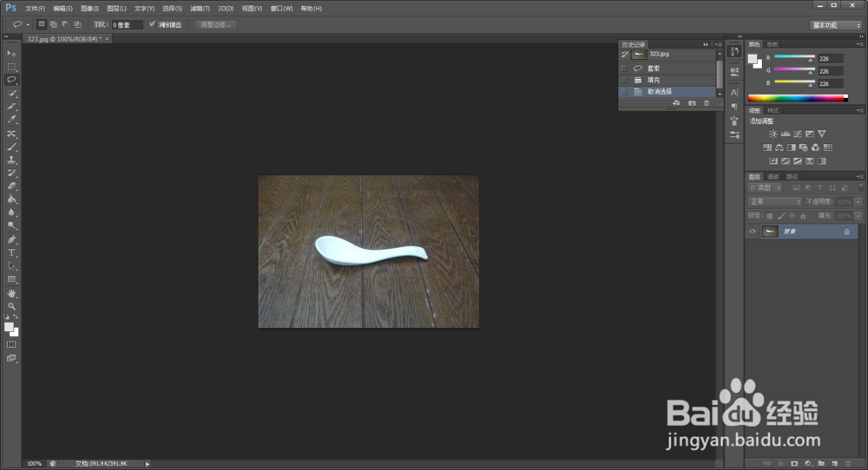Select the Quick Selection tool

pyautogui.click(x=11, y=94)
